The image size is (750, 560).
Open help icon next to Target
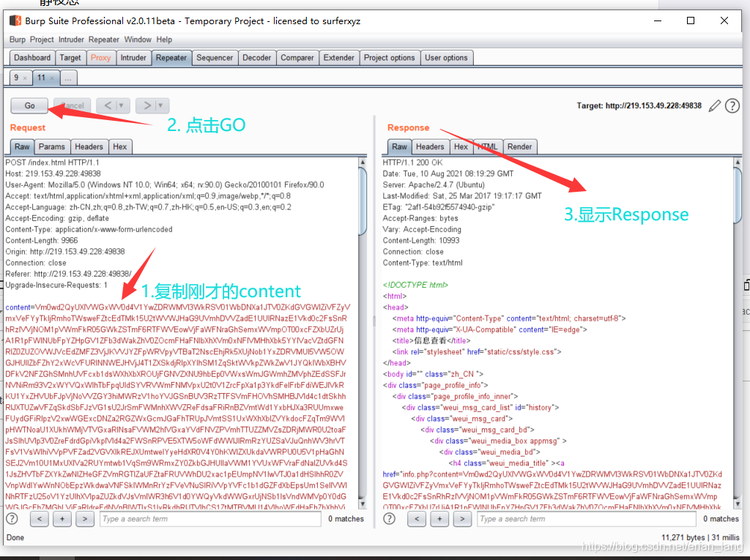tap(732, 105)
